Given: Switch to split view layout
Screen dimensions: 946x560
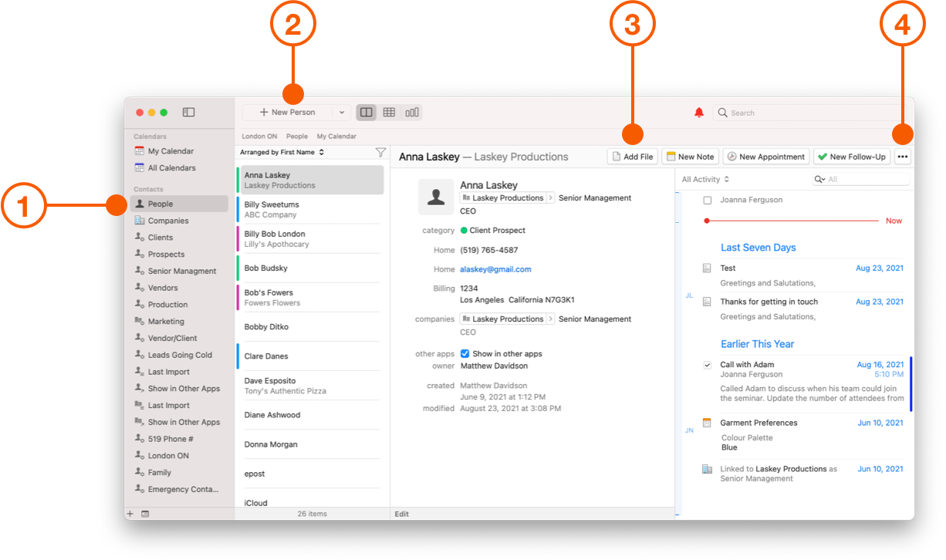Looking at the screenshot, I should pyautogui.click(x=366, y=112).
